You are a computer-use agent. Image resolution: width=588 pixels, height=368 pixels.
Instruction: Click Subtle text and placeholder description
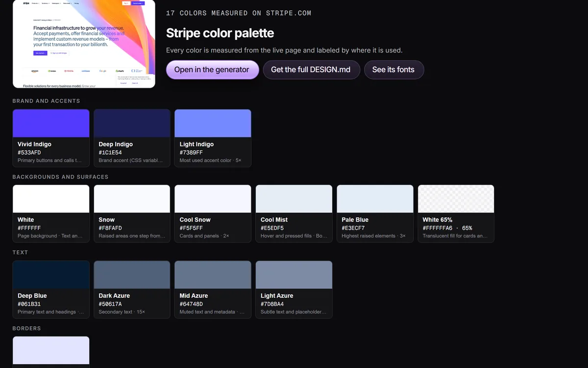pos(294,312)
